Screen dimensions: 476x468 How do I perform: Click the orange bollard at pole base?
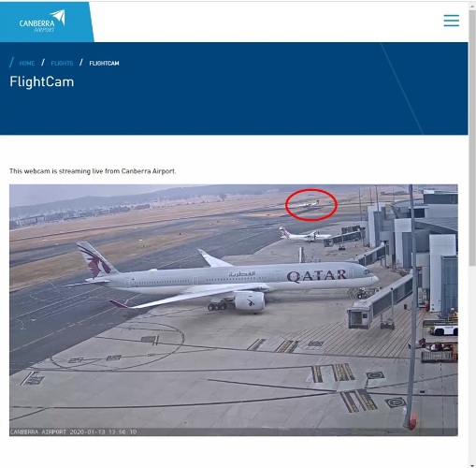413,421
